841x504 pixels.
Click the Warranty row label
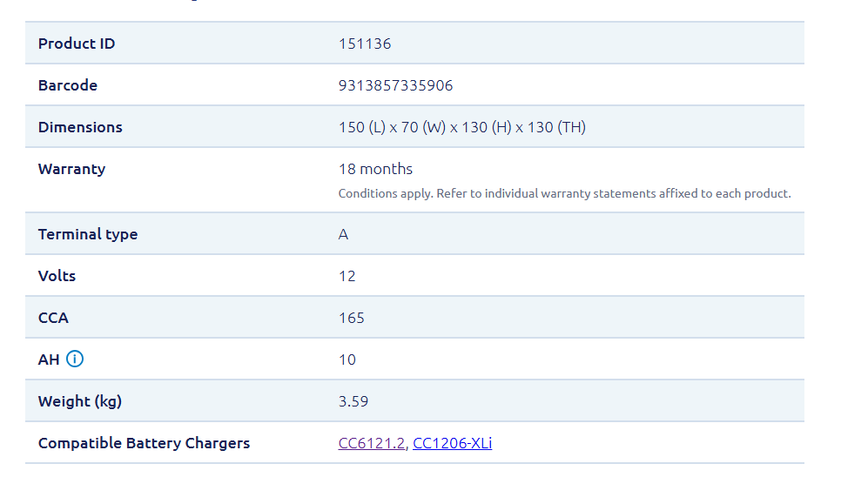71,169
